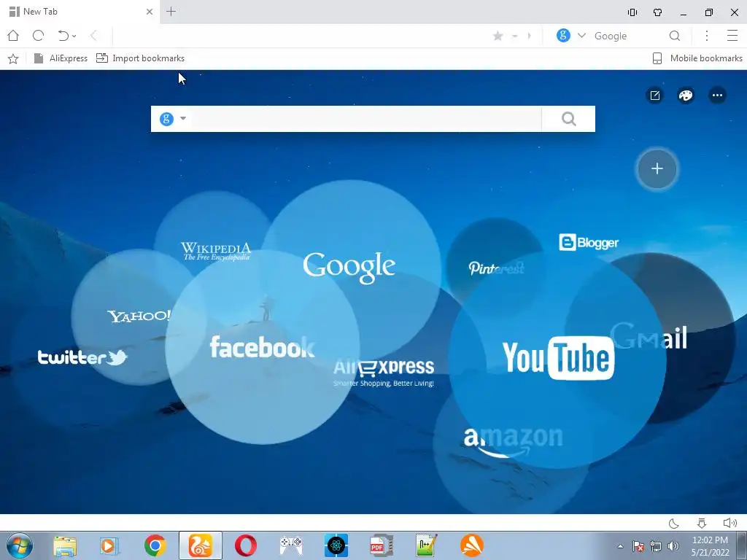Screen dimensions: 747x560
Task: Click the back navigation arrow
Action: (93, 36)
